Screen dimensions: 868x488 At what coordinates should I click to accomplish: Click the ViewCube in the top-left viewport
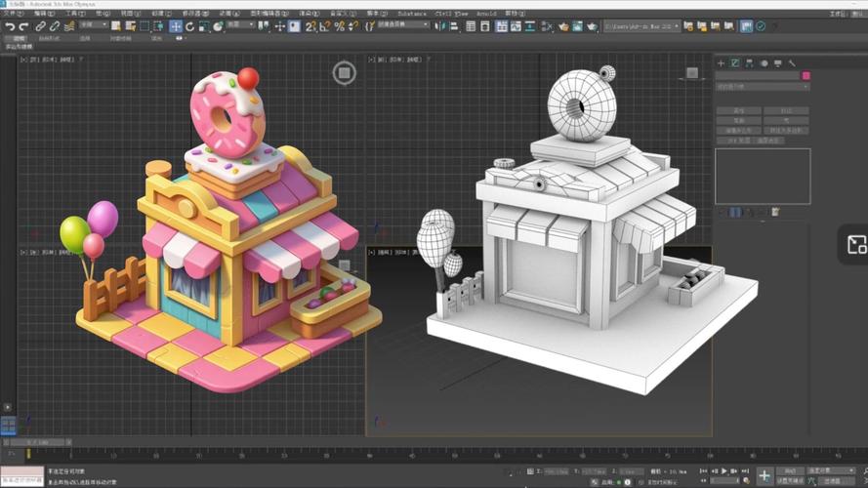click(x=345, y=73)
